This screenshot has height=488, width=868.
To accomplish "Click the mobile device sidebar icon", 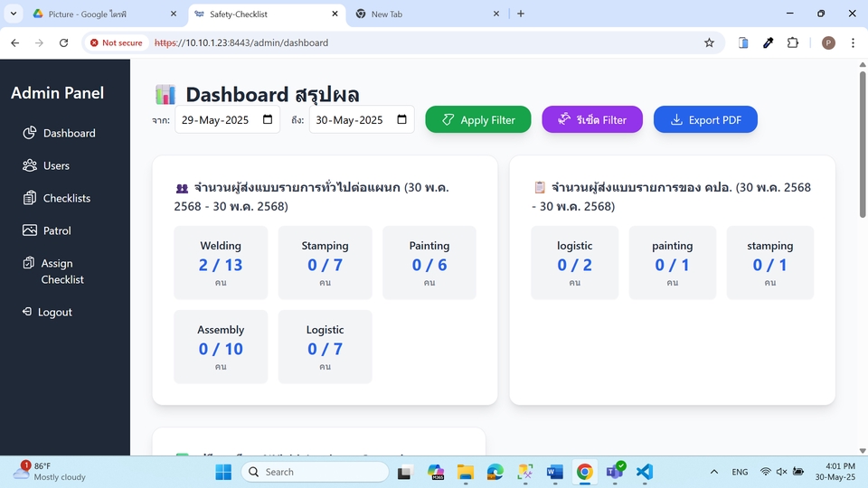I will pyautogui.click(x=743, y=42).
